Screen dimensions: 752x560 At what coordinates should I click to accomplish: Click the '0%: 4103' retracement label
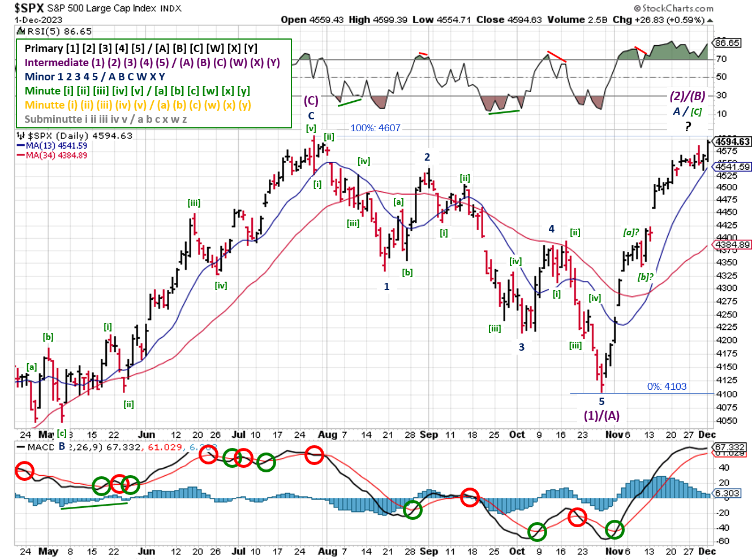coord(667,386)
